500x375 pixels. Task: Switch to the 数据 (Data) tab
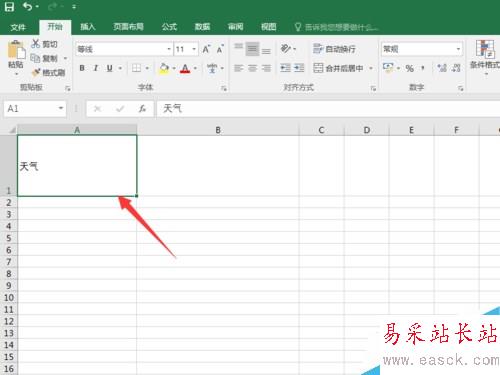pos(202,27)
